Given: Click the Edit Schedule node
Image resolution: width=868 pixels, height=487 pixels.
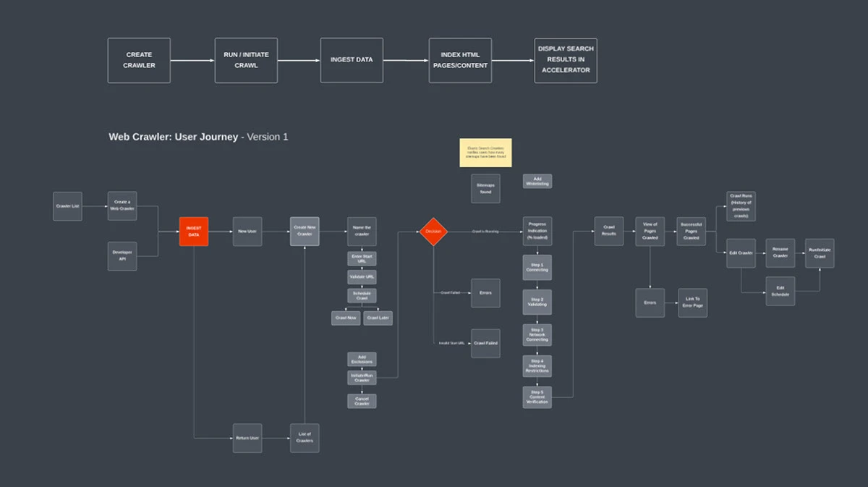Looking at the screenshot, I should click(780, 291).
